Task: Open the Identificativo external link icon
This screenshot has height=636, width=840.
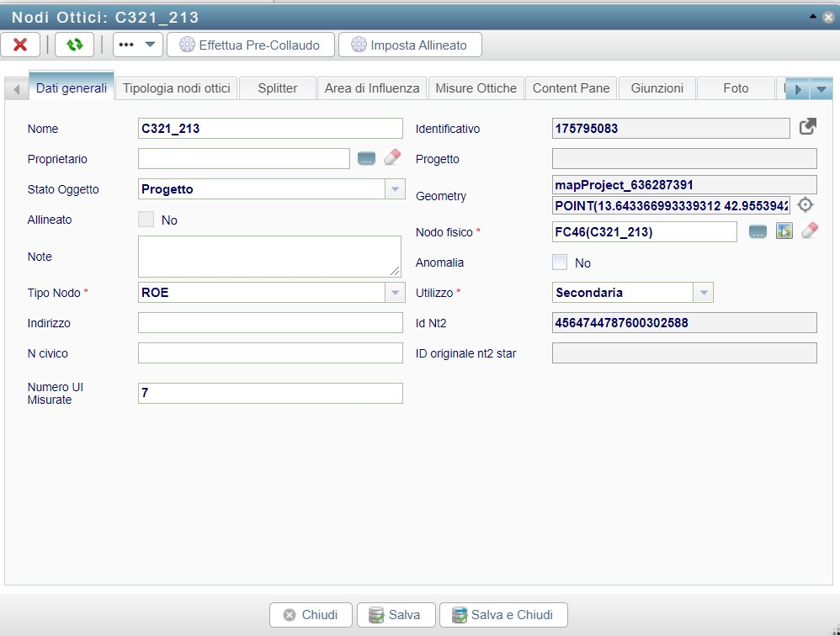Action: (x=807, y=127)
